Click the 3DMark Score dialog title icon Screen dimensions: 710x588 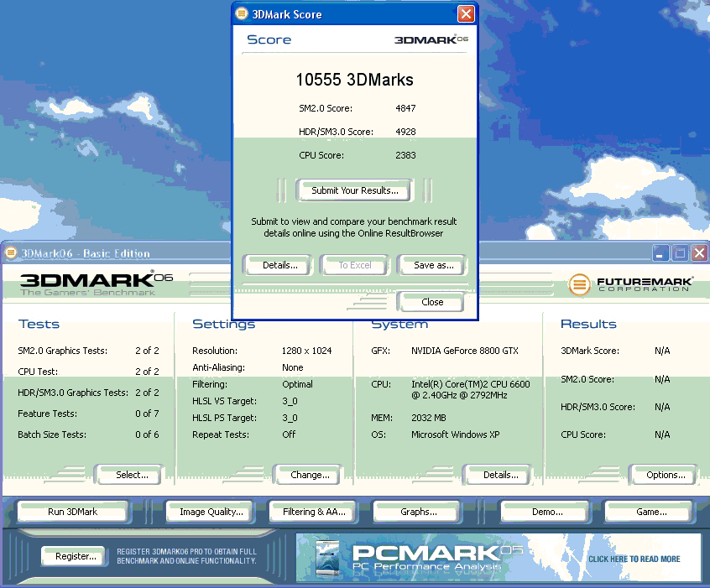coord(242,14)
